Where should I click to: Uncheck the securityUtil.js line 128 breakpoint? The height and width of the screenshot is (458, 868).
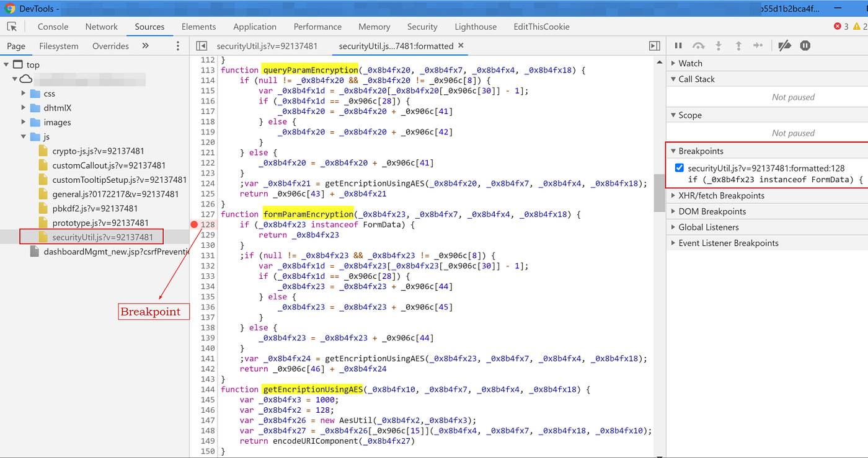pos(680,168)
